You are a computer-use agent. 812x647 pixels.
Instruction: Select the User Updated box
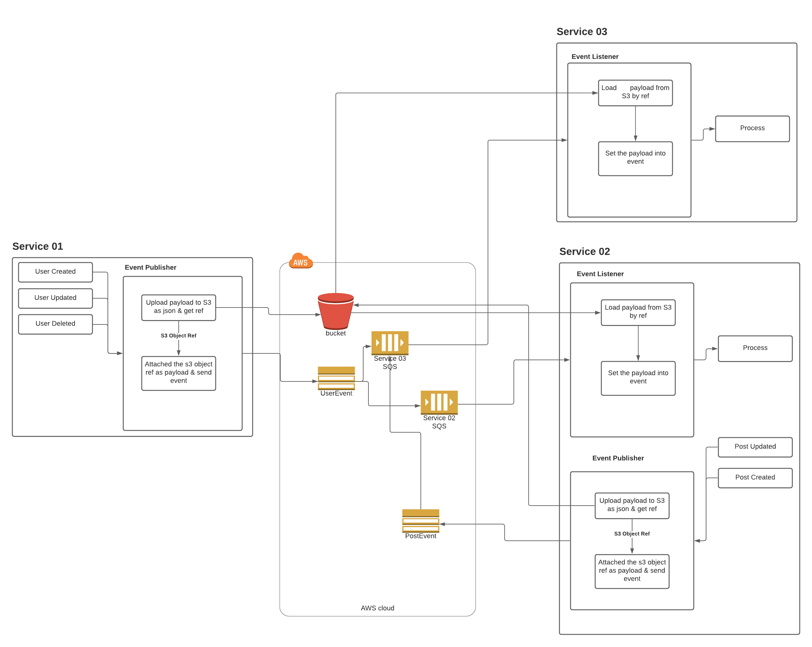pos(55,298)
